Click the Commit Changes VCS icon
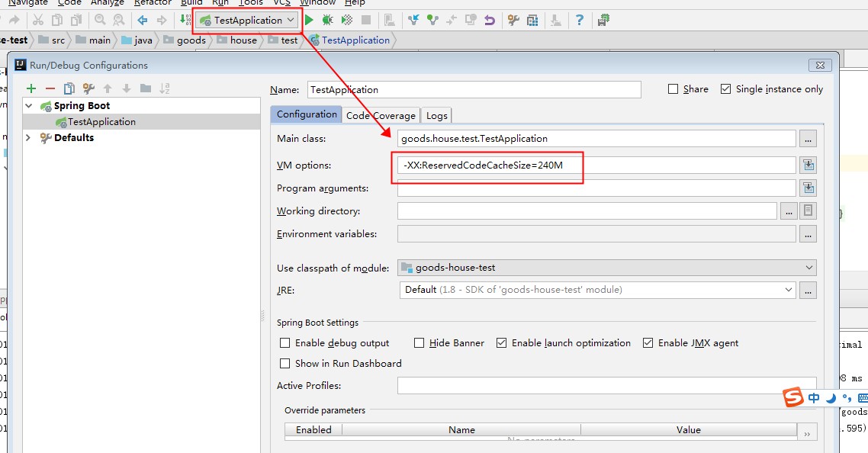 tap(432, 21)
